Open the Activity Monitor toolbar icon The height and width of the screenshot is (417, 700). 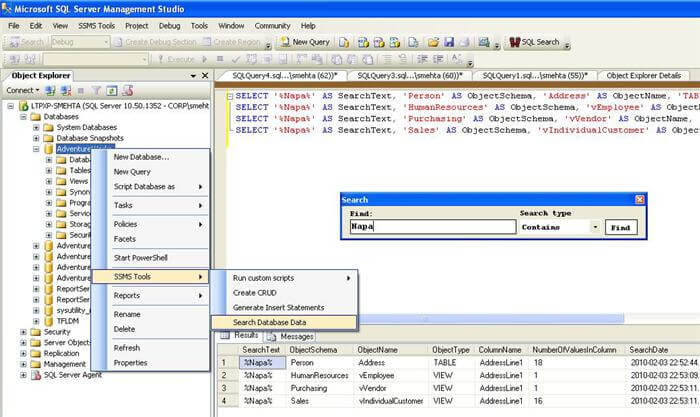[x=483, y=42]
